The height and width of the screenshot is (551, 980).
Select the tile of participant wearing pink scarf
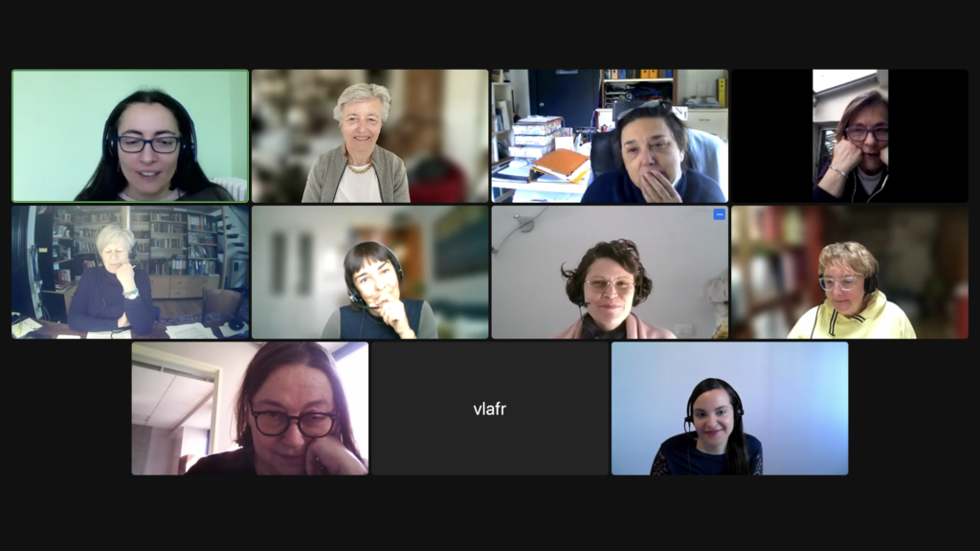point(610,272)
